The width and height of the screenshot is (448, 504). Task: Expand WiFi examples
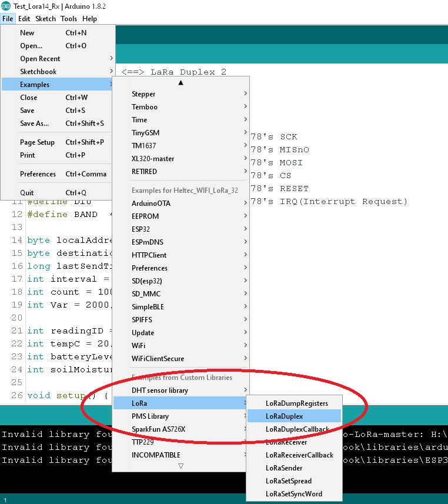180,345
